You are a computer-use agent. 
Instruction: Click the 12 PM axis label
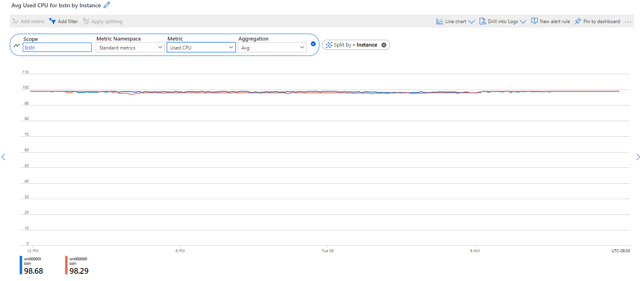point(33,251)
